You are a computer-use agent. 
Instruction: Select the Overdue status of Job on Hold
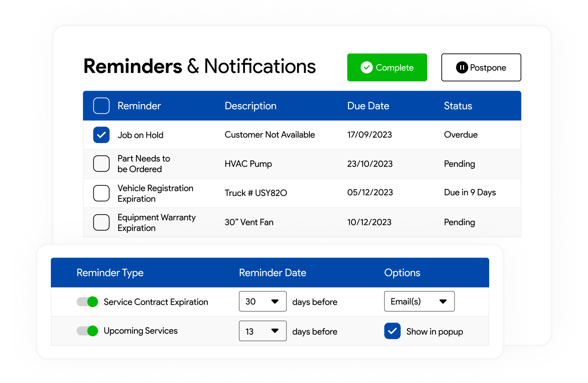coord(461,135)
